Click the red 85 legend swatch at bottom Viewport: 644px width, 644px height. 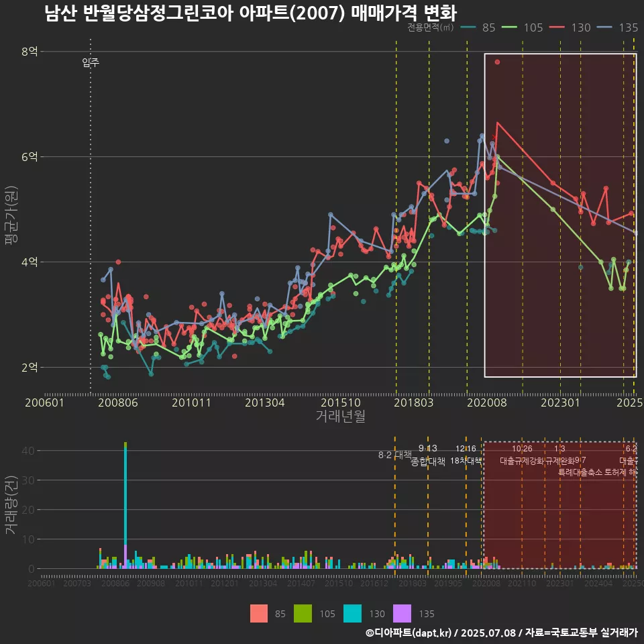[259, 614]
